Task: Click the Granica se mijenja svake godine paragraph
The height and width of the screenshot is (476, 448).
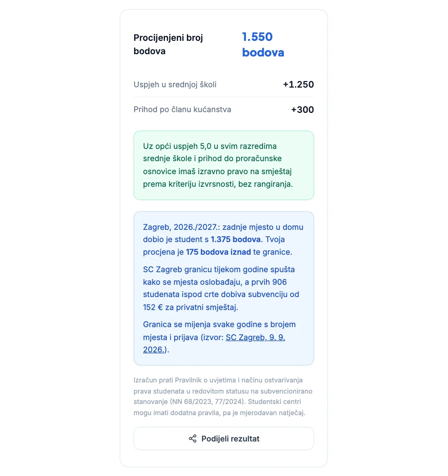Action: tap(219, 337)
